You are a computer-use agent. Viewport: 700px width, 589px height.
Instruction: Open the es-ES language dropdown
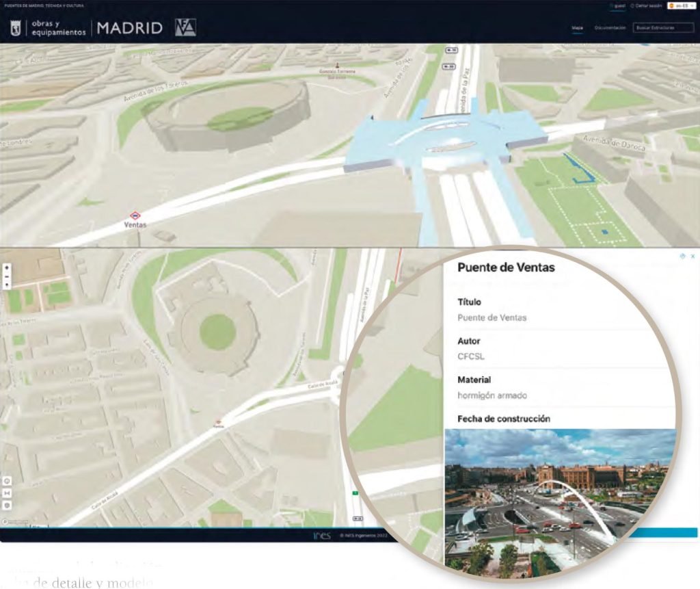[680, 5]
